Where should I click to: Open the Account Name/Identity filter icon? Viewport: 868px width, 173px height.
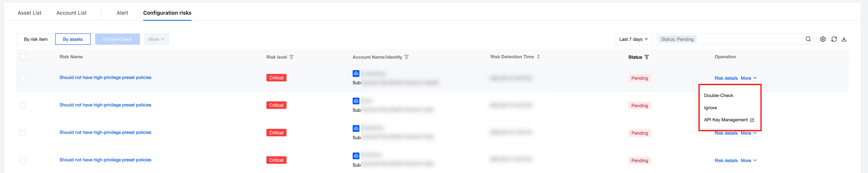tap(407, 57)
